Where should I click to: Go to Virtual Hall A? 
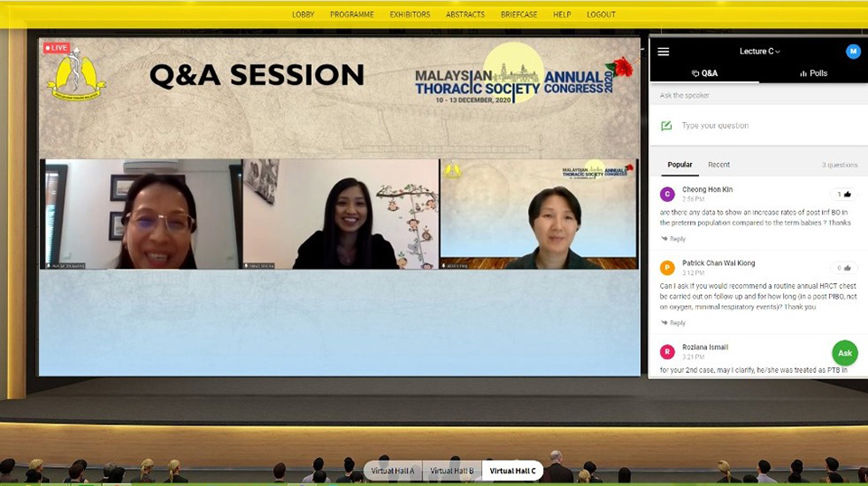[x=392, y=471]
